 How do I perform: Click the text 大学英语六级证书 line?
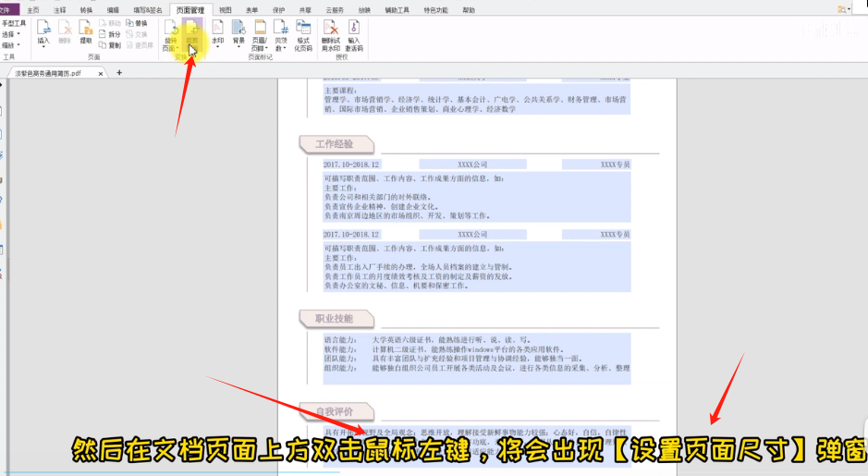(x=452, y=340)
